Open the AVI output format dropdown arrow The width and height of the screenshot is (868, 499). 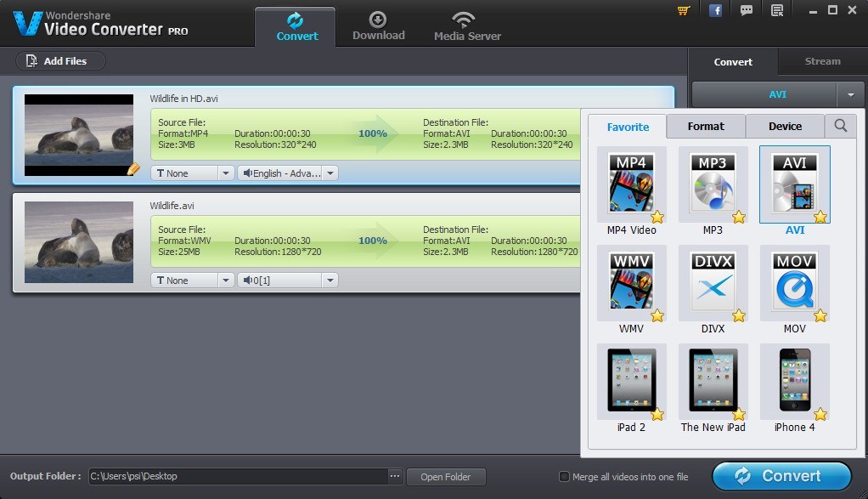(850, 94)
